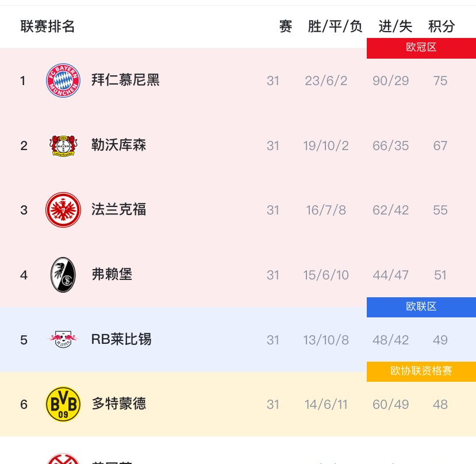Sort by the 赛 games column
The height and width of the screenshot is (464, 476).
point(286,26)
